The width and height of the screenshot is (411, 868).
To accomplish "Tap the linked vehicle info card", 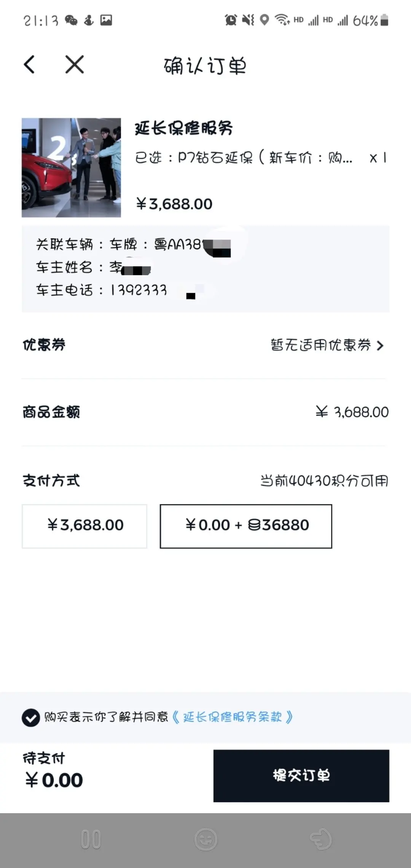I will tap(205, 269).
